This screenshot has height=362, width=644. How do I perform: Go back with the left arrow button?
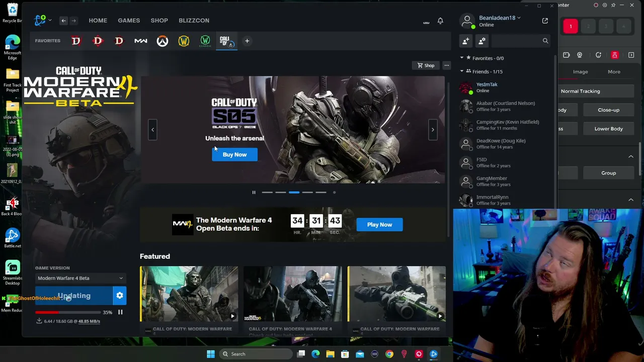point(63,21)
